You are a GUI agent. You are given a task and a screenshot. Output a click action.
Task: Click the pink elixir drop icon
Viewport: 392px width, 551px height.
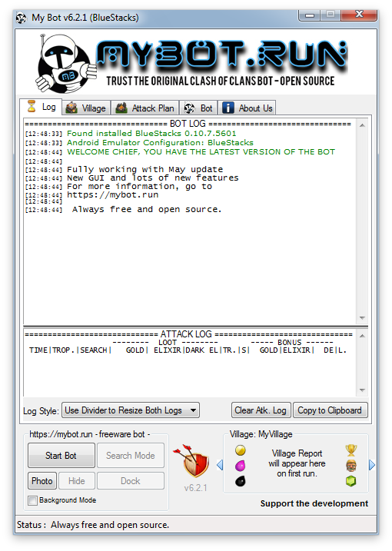240,466
